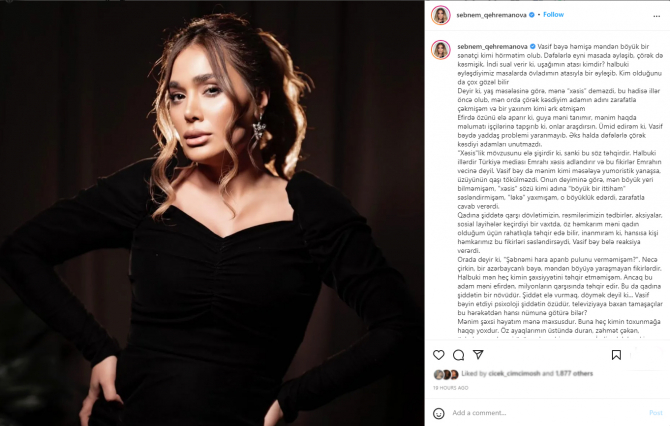
Task: Share post via paper plane icon
Action: click(478, 355)
